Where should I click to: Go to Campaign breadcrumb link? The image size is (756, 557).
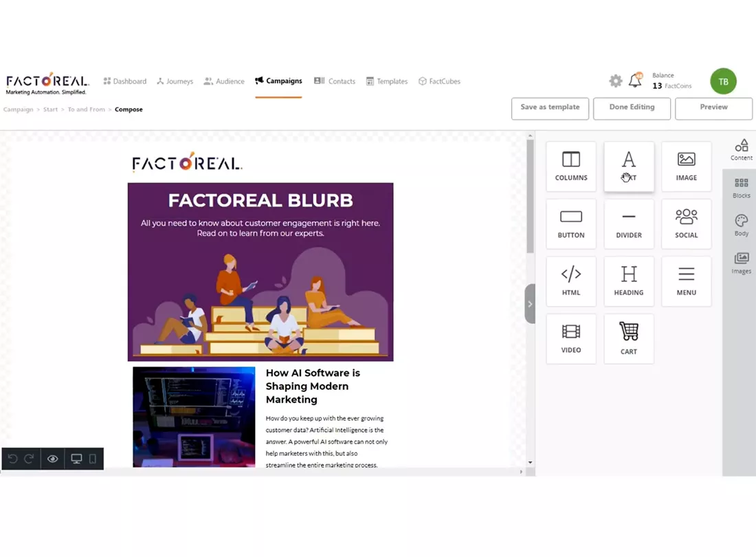click(19, 109)
